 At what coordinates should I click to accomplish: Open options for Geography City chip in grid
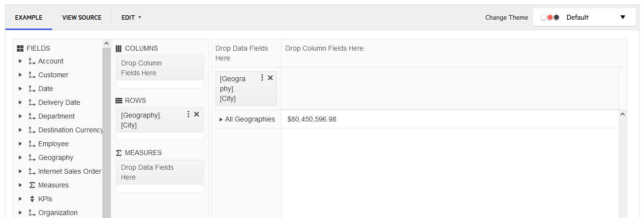(262, 78)
